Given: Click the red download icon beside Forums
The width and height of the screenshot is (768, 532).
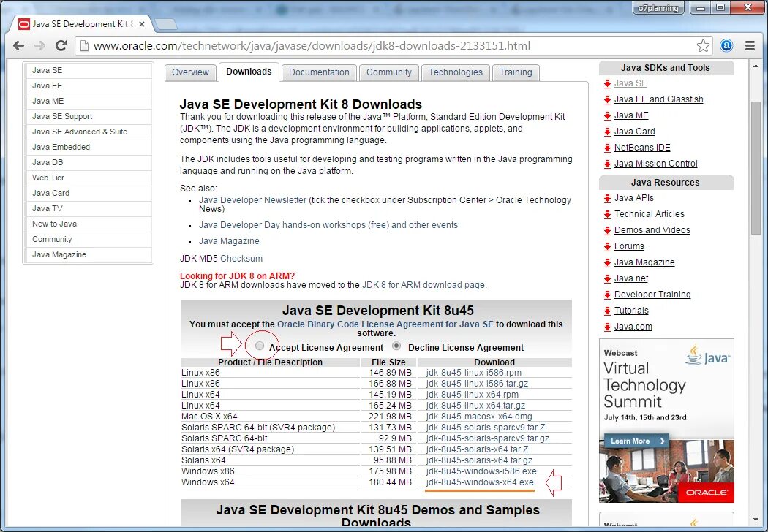Looking at the screenshot, I should point(607,246).
